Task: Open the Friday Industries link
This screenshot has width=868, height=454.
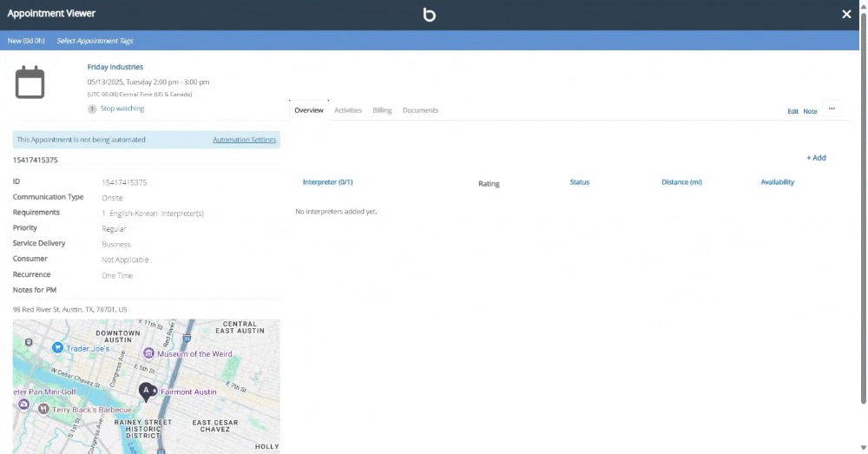Action: [x=115, y=67]
